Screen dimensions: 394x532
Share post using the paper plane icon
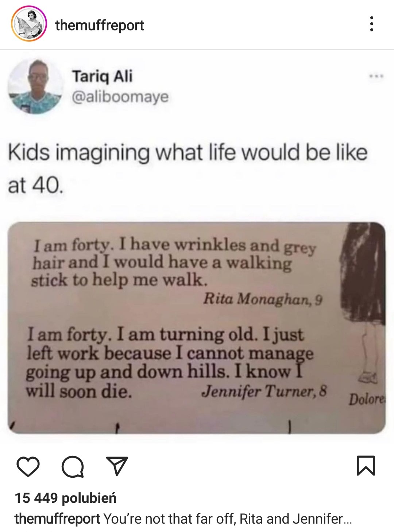pyautogui.click(x=117, y=466)
